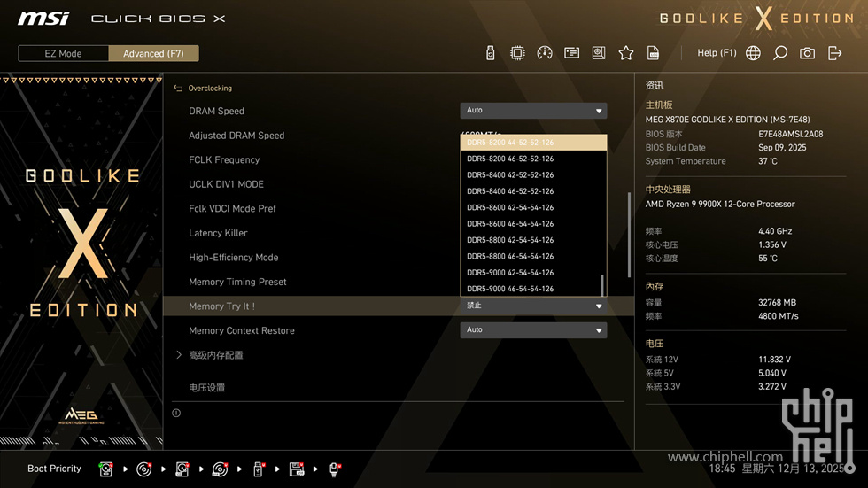868x488 pixels.
Task: Choose DDR5-8400 42-52-52-126 preset
Action: (510, 175)
